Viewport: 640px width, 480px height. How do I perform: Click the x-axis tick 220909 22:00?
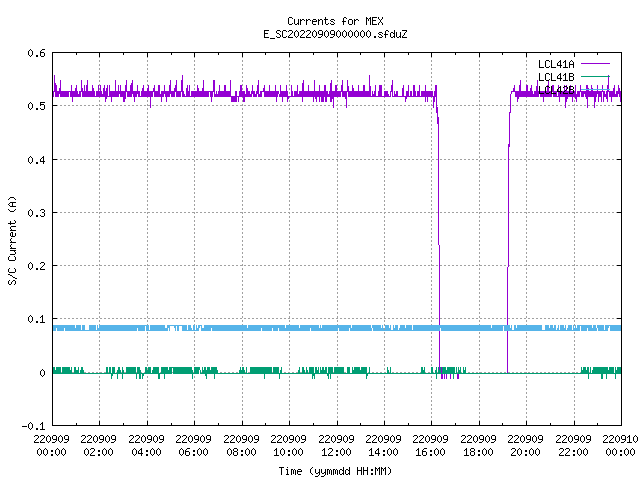point(574,445)
